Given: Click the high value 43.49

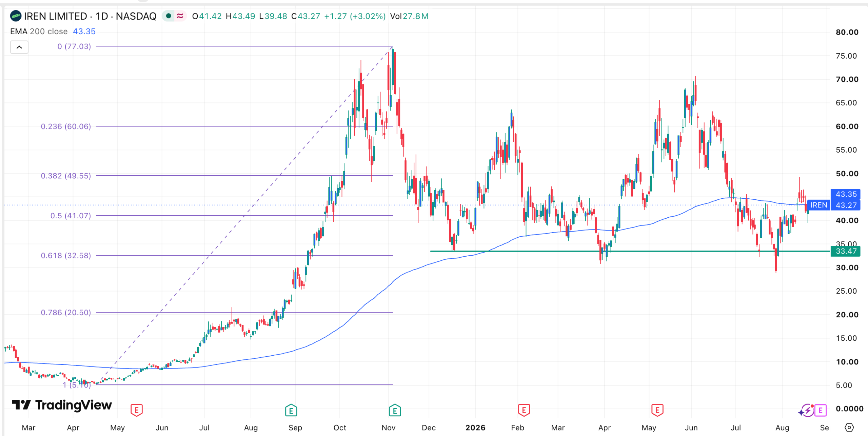Looking at the screenshot, I should 244,16.
